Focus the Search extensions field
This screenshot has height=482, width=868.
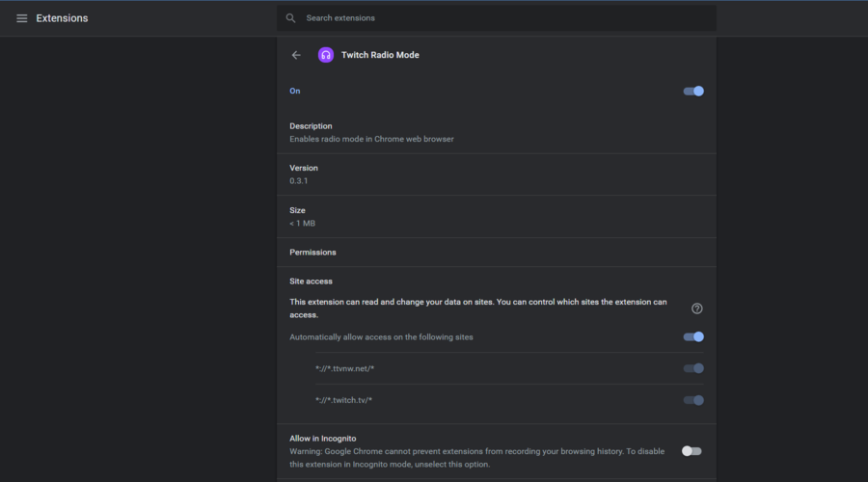coord(496,18)
